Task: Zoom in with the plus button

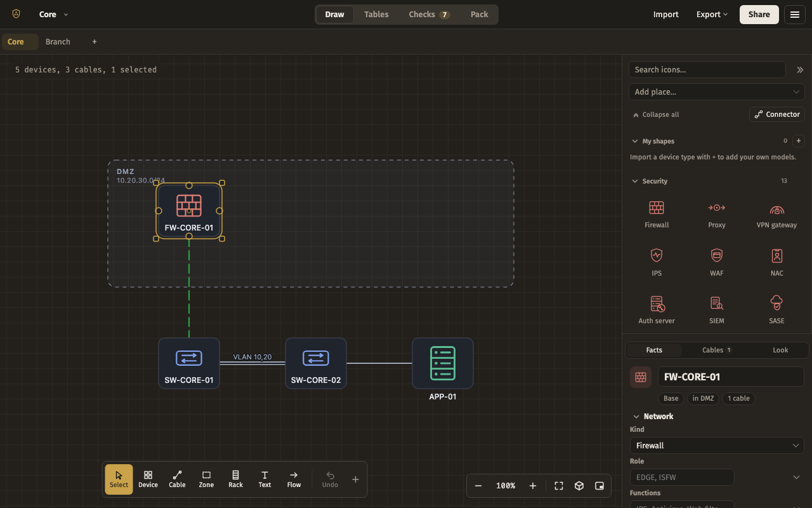Action: point(533,486)
